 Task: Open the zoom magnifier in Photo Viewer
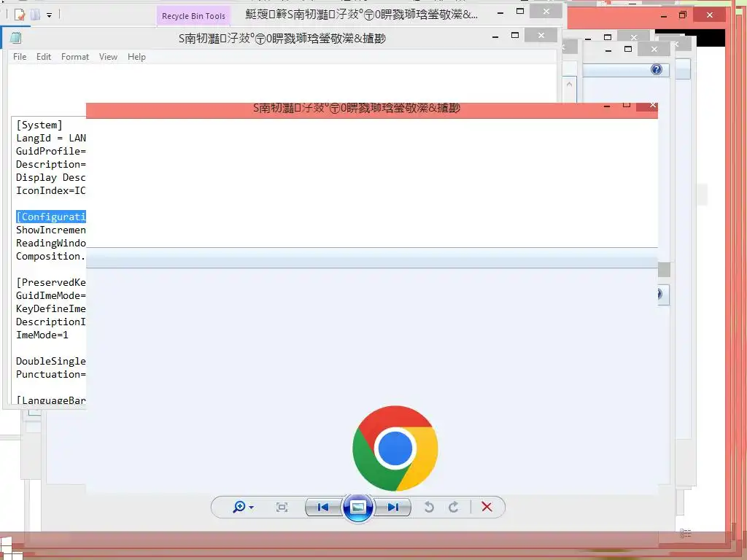pyautogui.click(x=239, y=507)
